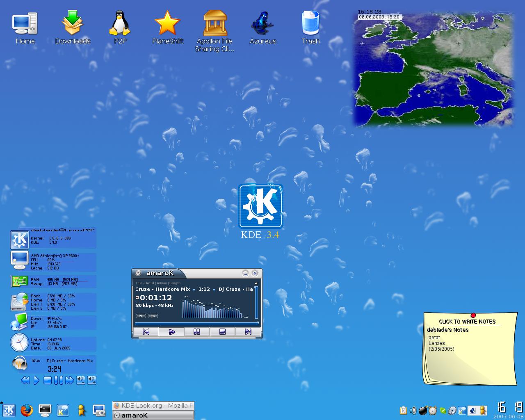Adjust the amaroK vertical volume slider
Image resolution: width=525 pixels, height=420 pixels.
coord(256,303)
